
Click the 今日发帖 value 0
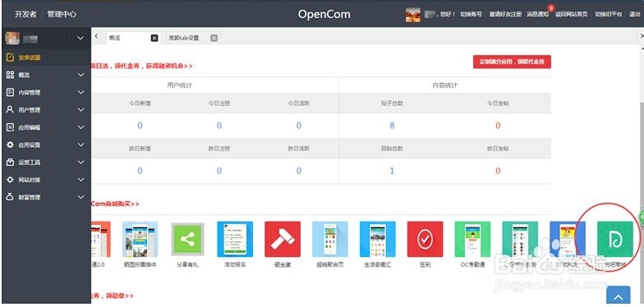click(x=498, y=126)
